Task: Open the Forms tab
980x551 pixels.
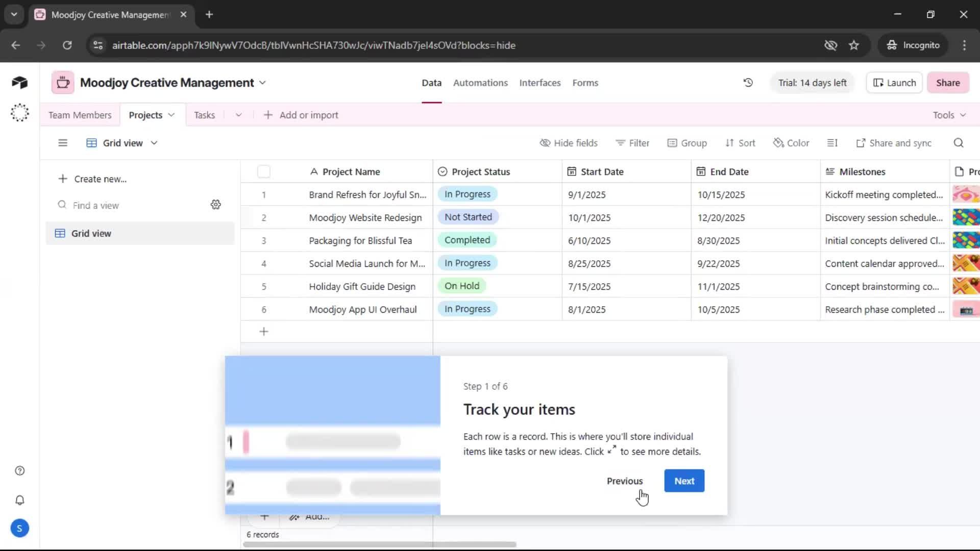Action: tap(585, 83)
